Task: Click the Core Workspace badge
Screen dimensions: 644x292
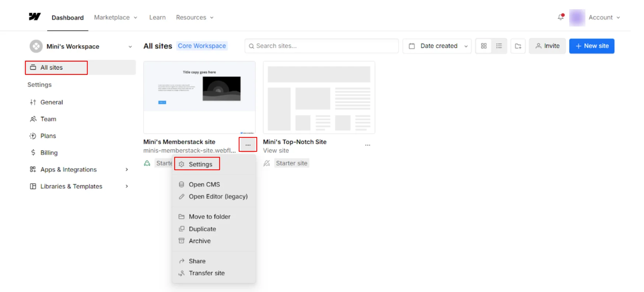Action: click(x=202, y=46)
